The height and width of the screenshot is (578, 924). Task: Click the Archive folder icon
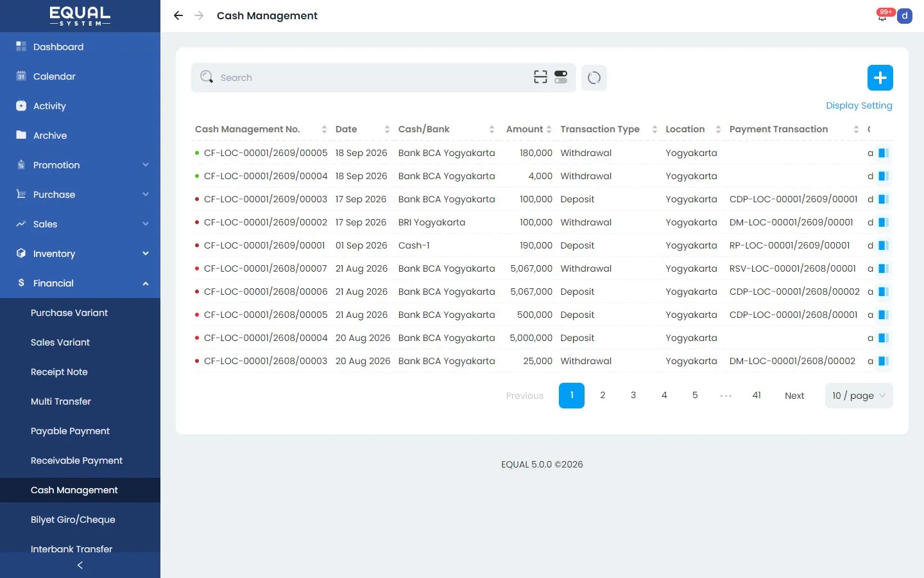point(21,135)
